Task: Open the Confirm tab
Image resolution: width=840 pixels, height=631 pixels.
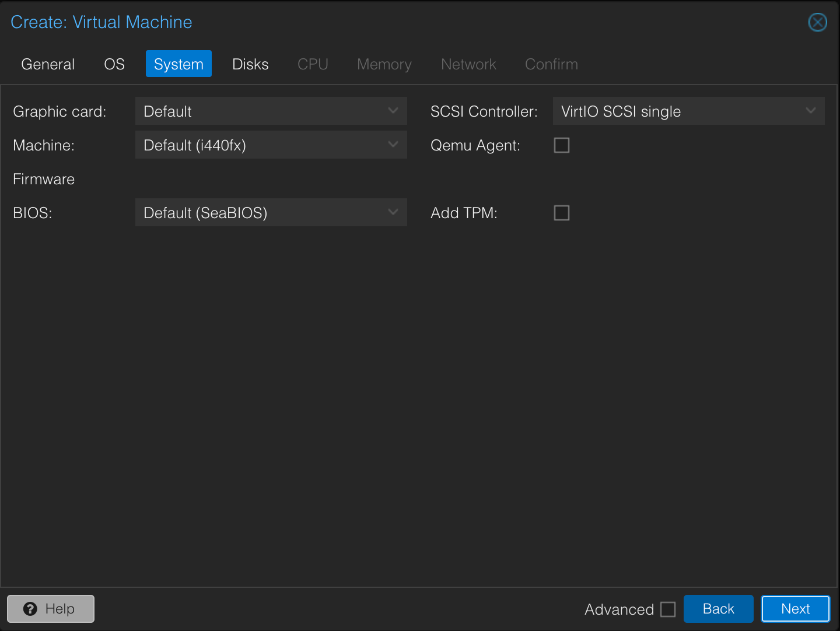Action: click(551, 64)
